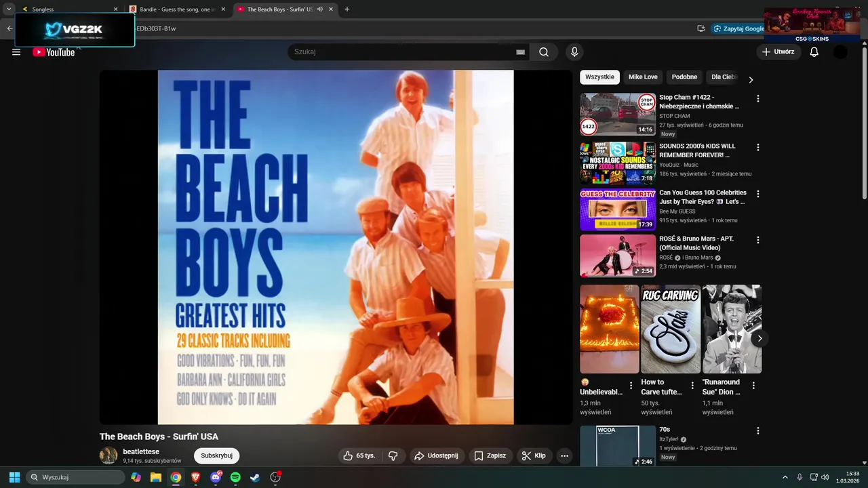Open the tab search dropdown arrow

[9, 9]
